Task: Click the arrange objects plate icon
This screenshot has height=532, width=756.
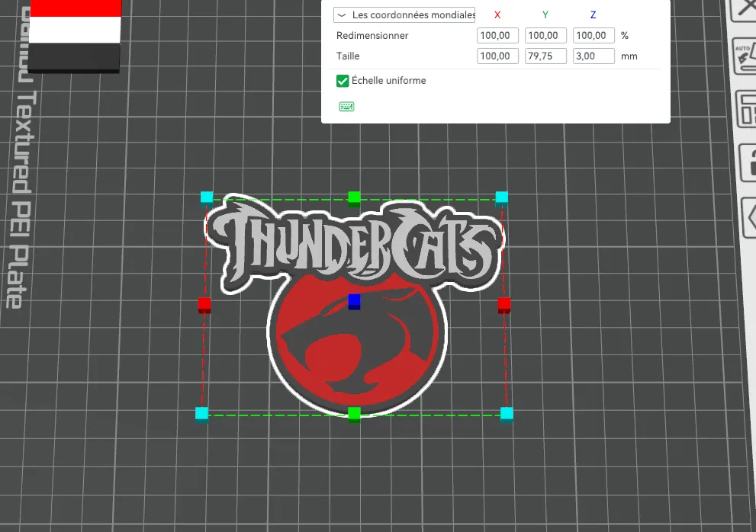Action: (746, 111)
